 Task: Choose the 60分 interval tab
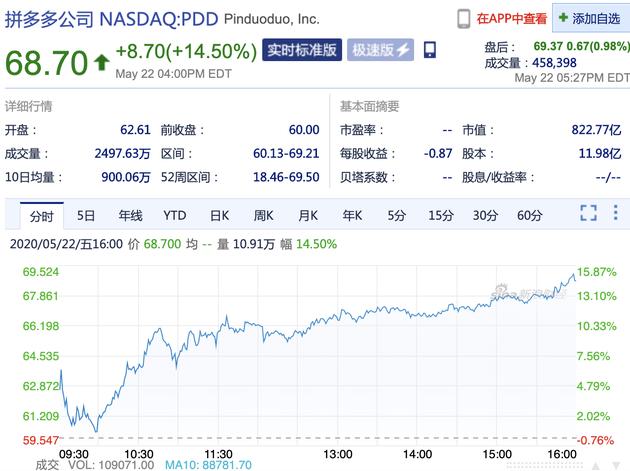529,216
